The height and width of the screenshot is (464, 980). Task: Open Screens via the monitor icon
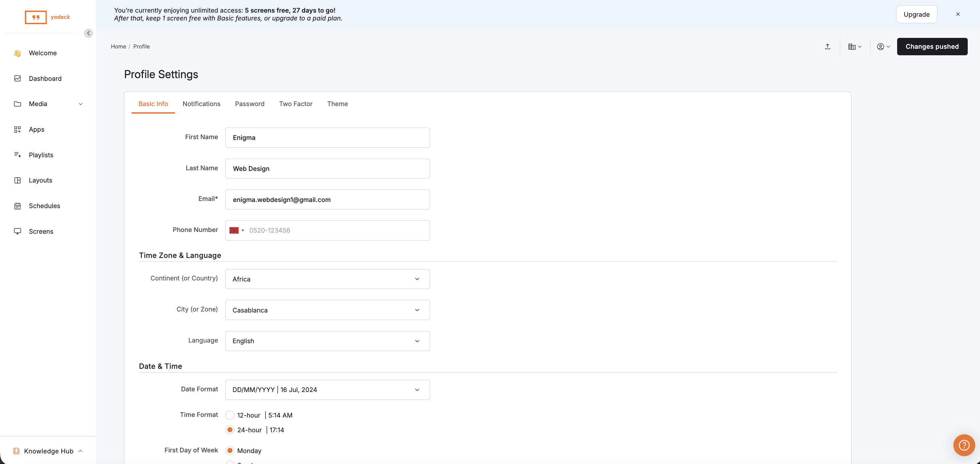17,231
